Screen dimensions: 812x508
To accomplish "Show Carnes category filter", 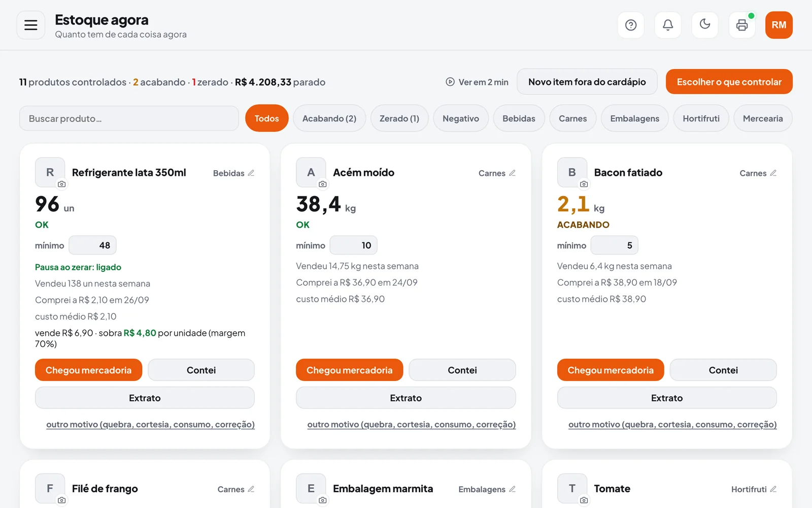I will coord(573,118).
